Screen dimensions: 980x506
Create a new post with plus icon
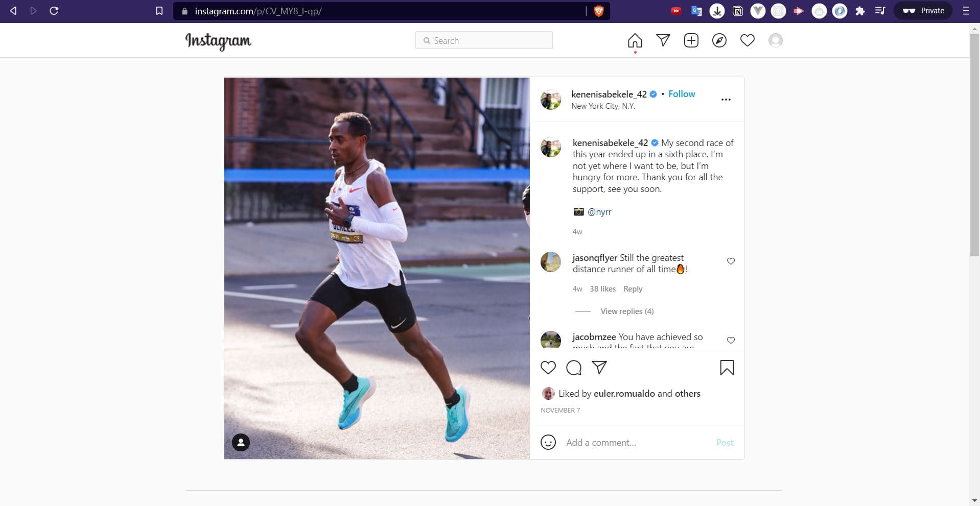tap(691, 40)
